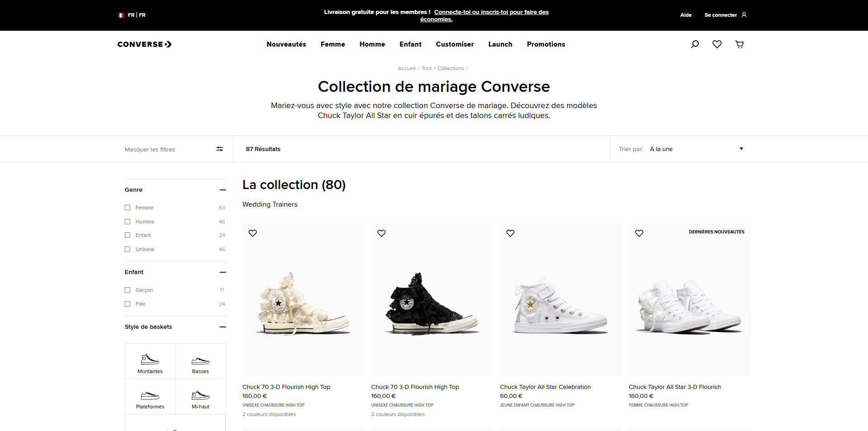The width and height of the screenshot is (868, 431).
Task: Go to Tout breadcrumb
Action: (x=426, y=68)
